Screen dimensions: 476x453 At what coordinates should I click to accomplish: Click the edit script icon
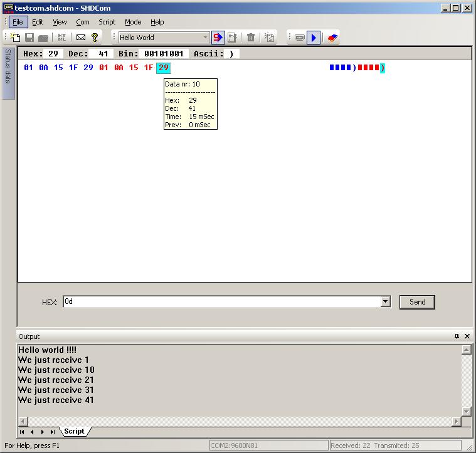coord(232,38)
